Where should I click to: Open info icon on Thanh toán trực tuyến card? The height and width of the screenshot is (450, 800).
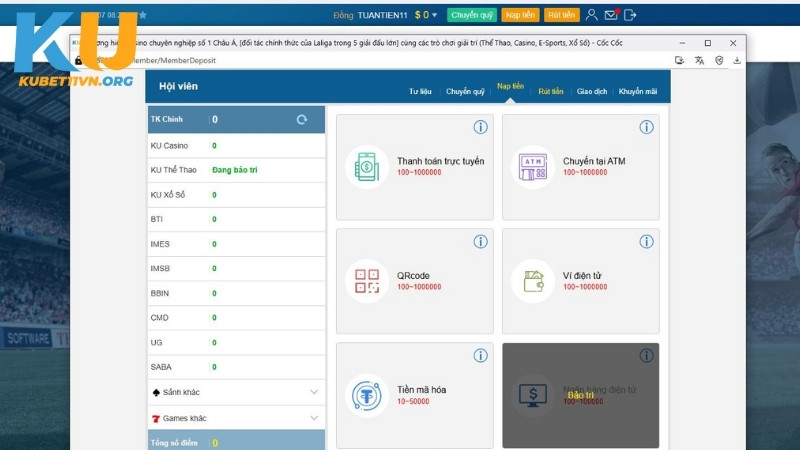[480, 127]
